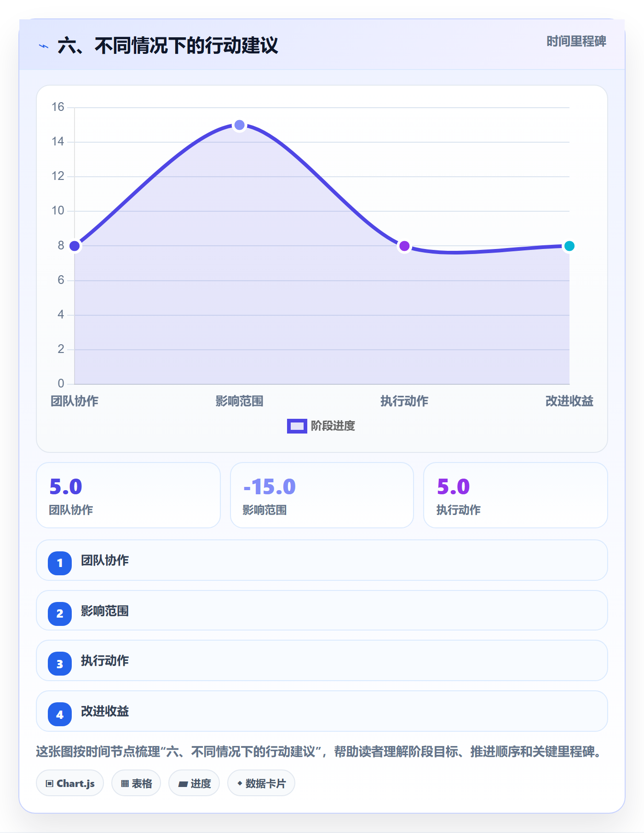
Task: Select the 影响范围 peak data point
Action: (239, 125)
